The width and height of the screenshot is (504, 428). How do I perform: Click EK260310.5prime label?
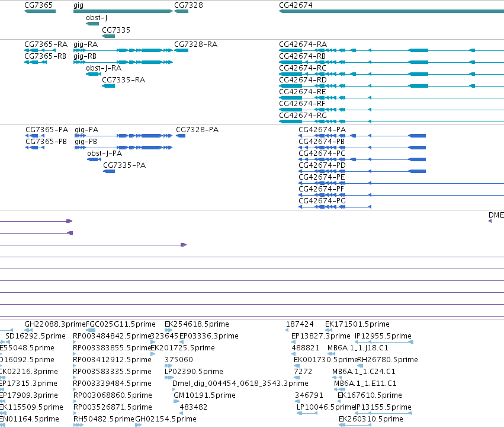tap(371, 419)
